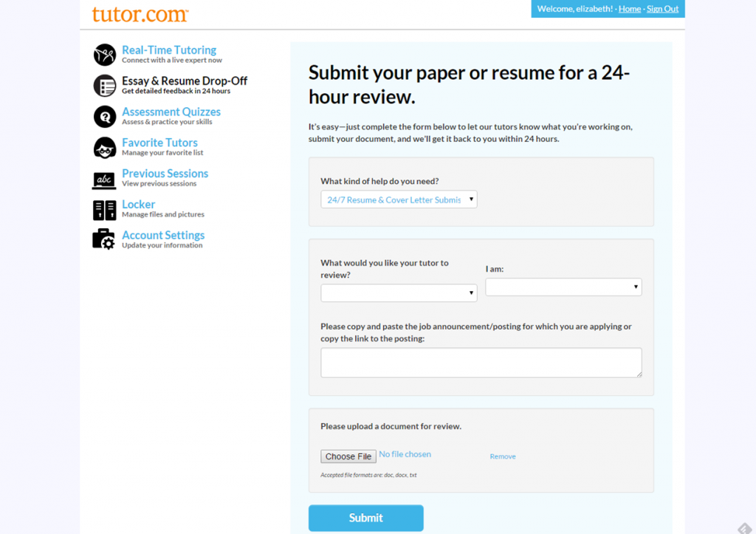Image resolution: width=756 pixels, height=534 pixels.
Task: Click the Real-Time Tutoring icon
Action: (105, 55)
